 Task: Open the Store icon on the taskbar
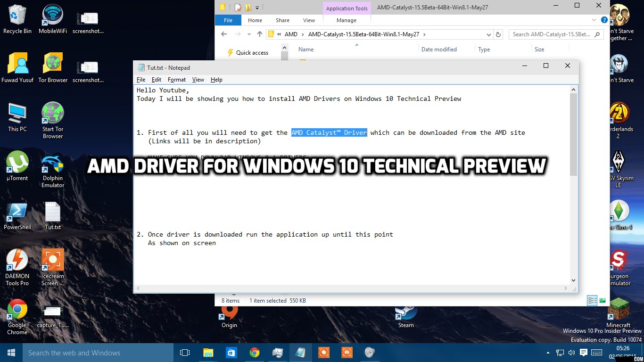pyautogui.click(x=231, y=353)
